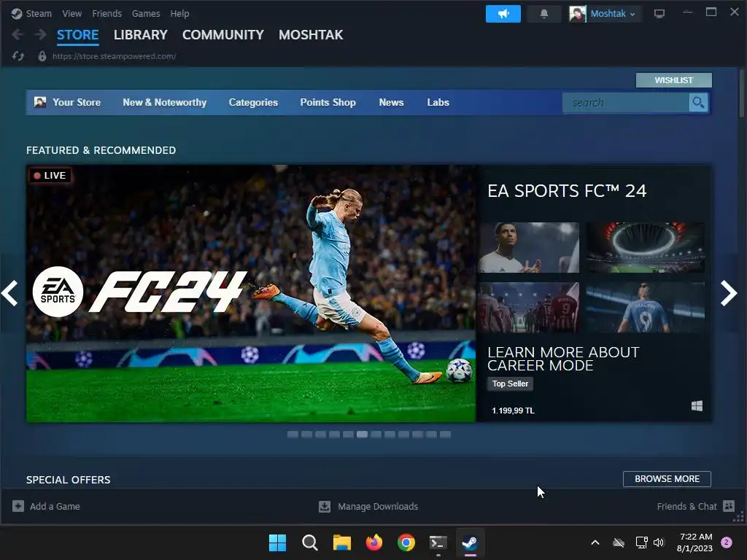Launch Firefox from the taskbar
This screenshot has width=747, height=560.
tap(374, 542)
